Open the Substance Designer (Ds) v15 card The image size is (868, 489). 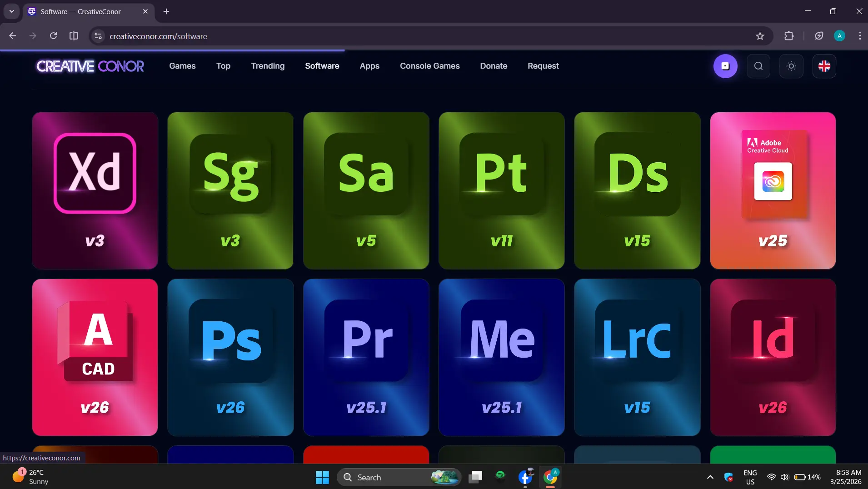637,190
